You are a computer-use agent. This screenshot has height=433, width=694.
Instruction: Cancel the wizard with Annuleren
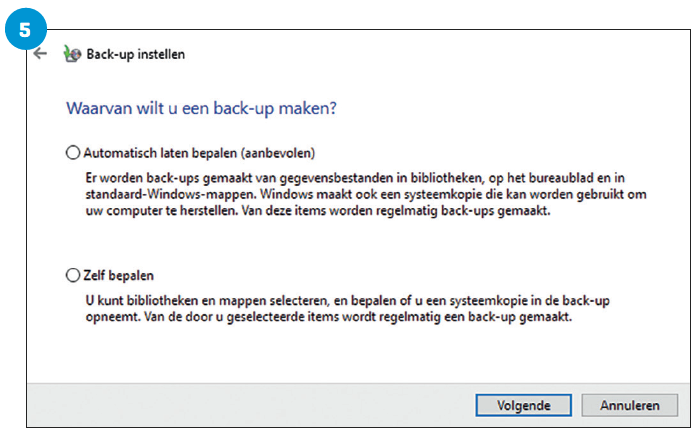point(629,405)
